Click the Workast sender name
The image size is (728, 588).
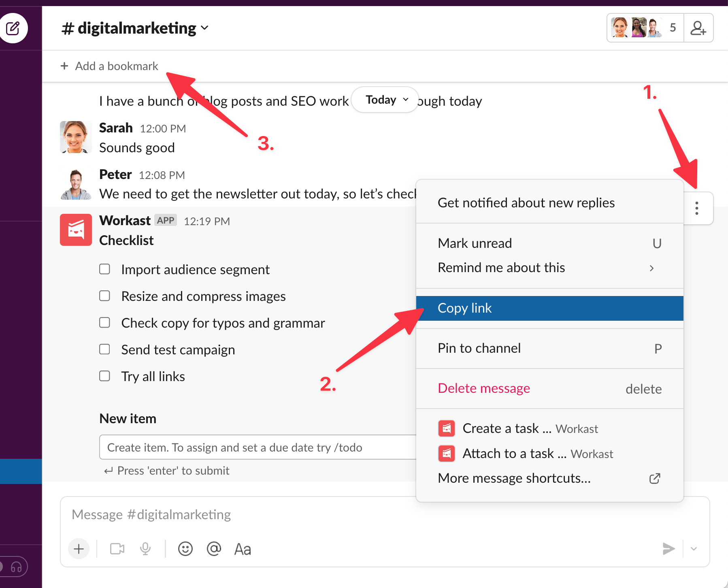[x=125, y=221]
